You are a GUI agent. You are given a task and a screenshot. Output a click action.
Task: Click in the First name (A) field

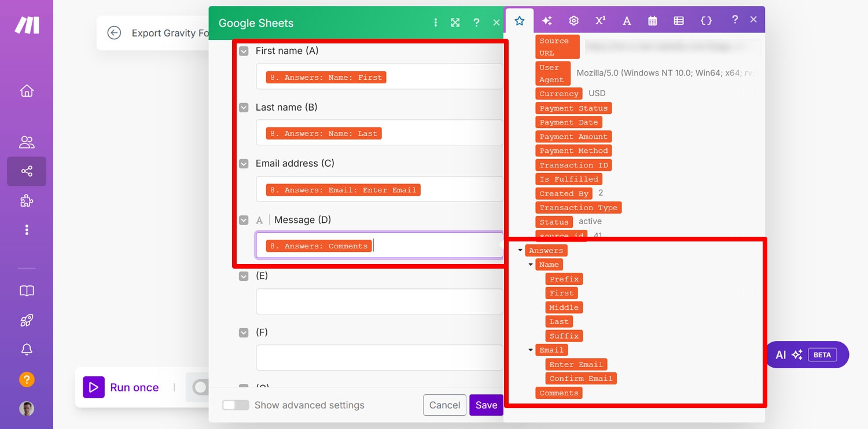(380, 76)
